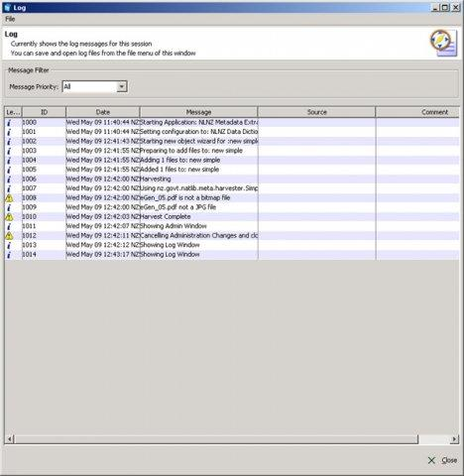Image resolution: width=464 pixels, height=476 pixels.
Task: Click the info icon for log 1013
Action: tap(9, 245)
